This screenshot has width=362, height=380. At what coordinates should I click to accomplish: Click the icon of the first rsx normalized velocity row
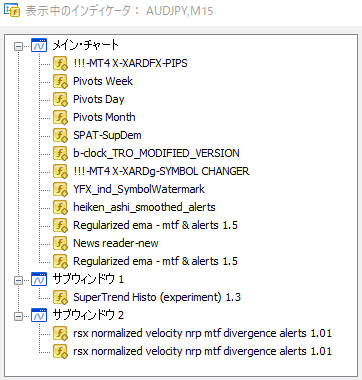tap(60, 333)
